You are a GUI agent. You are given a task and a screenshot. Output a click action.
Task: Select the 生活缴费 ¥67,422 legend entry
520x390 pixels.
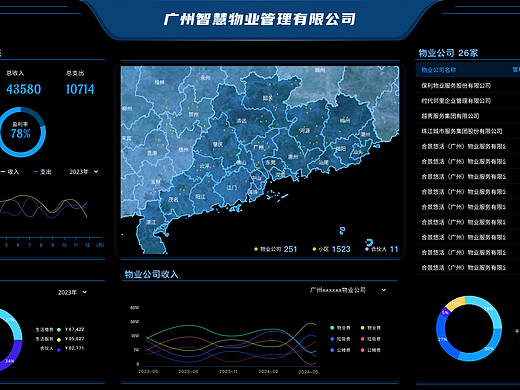click(x=60, y=330)
